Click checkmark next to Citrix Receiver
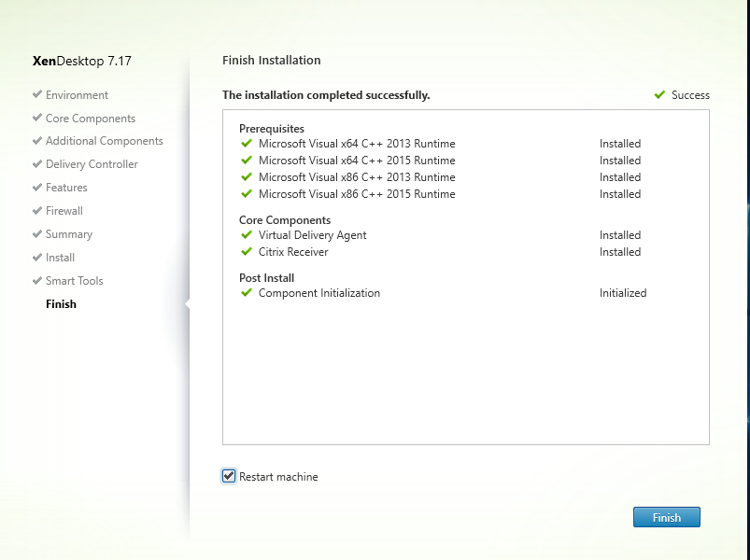Viewport: 750px width, 560px height. (x=247, y=251)
